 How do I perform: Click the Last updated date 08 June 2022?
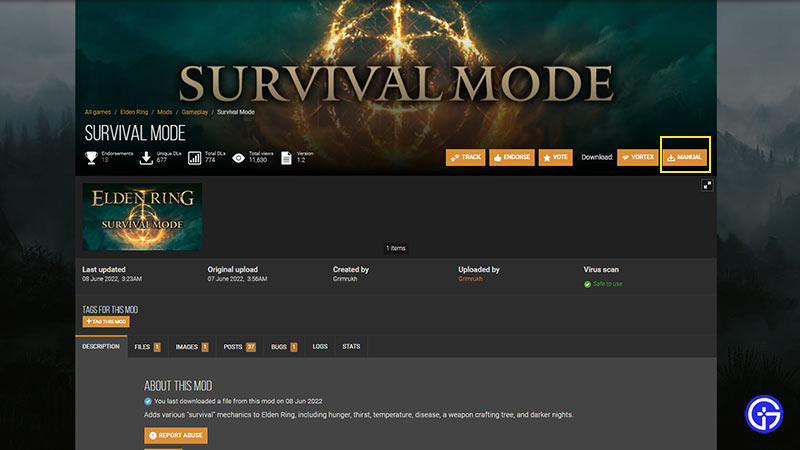point(112,279)
